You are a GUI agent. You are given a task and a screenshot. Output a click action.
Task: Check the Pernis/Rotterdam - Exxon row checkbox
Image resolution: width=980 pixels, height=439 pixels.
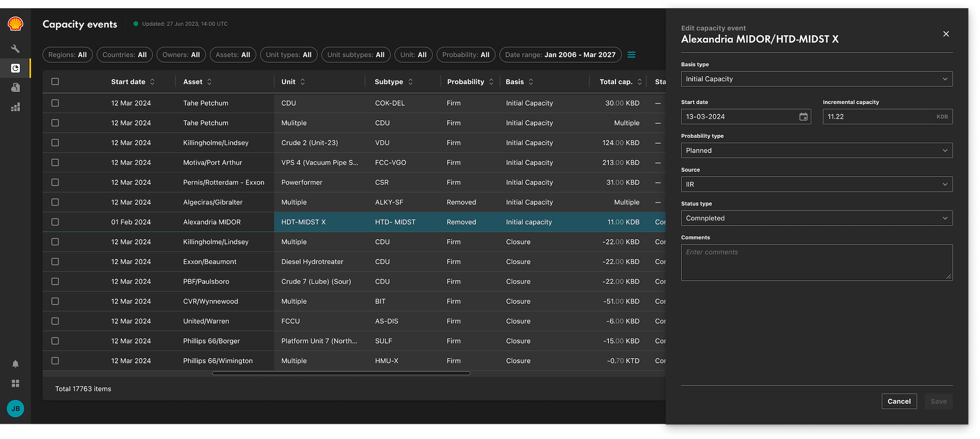pos(55,182)
